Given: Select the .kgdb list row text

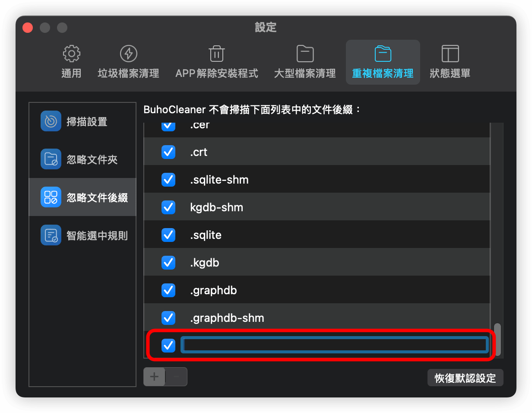Looking at the screenshot, I should click(x=205, y=263).
